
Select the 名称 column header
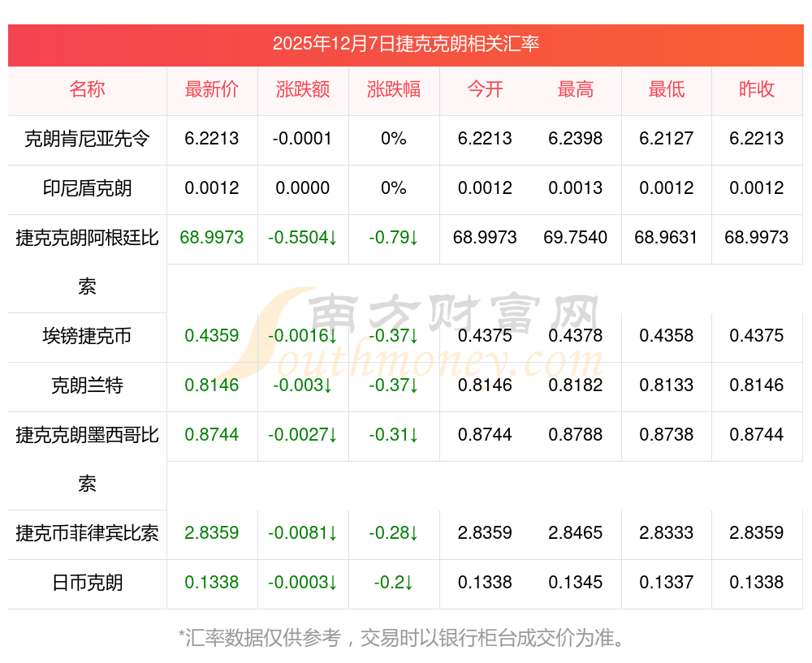pos(87,89)
